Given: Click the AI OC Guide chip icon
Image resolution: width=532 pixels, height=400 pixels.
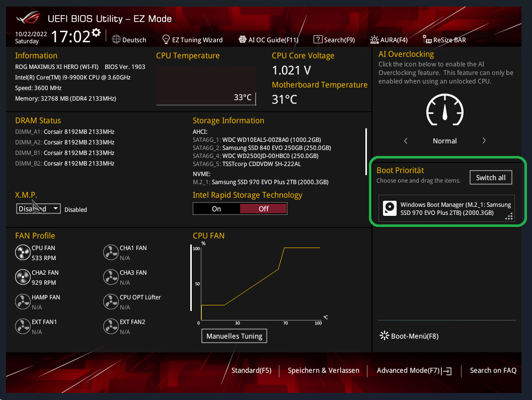Looking at the screenshot, I should [242, 39].
